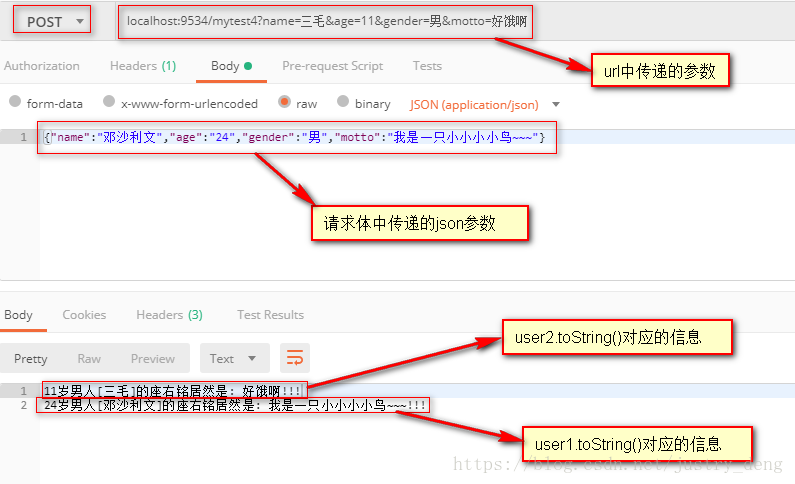Click the request URL input field
The image size is (795, 484).
point(326,21)
